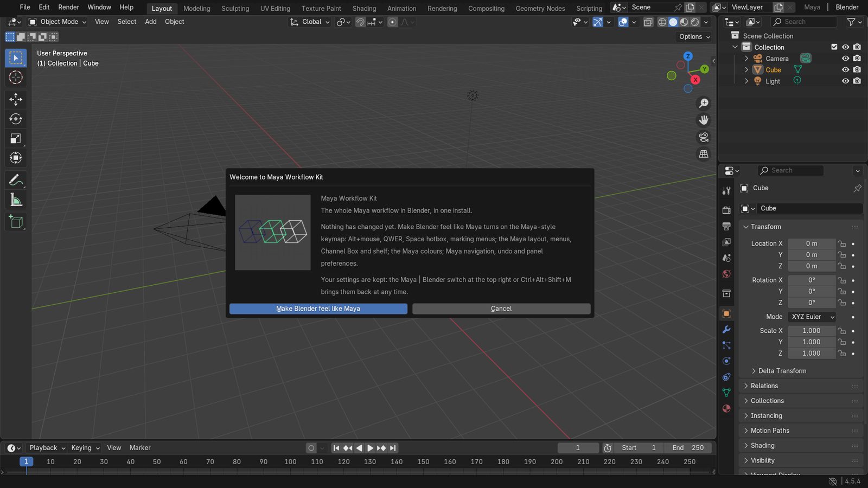This screenshot has width=868, height=488.
Task: Hide the Camera in the outliner
Action: coord(845,59)
